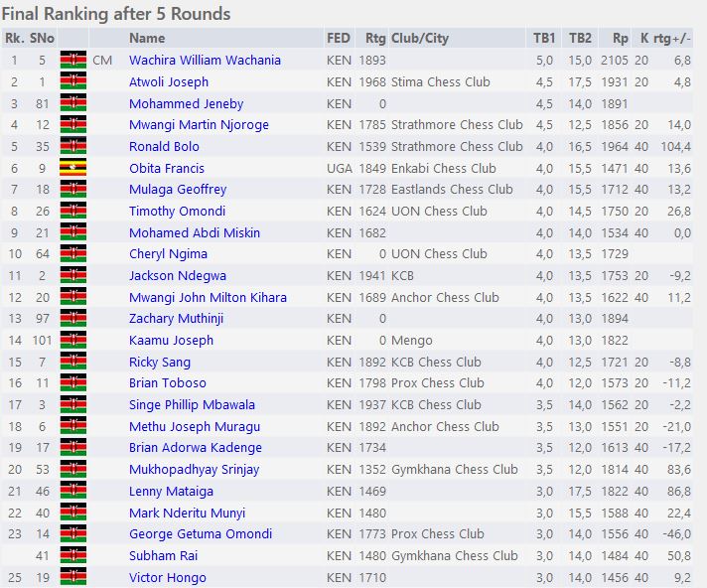Image resolution: width=707 pixels, height=588 pixels.
Task: Click the flag icon beside Kaamu Joseph
Action: [x=73, y=340]
